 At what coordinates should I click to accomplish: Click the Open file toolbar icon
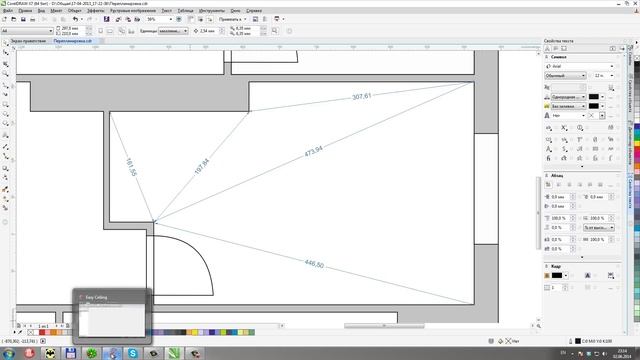[x=13, y=19]
